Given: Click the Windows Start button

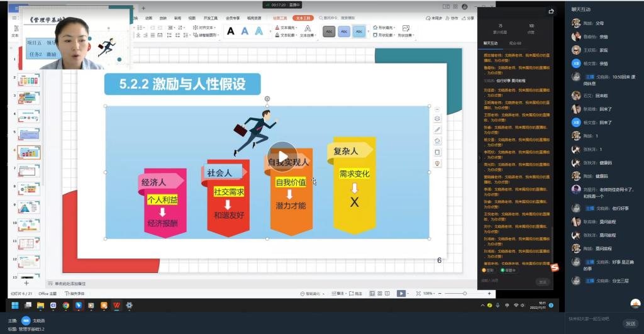Looking at the screenshot, I should pos(15,306).
